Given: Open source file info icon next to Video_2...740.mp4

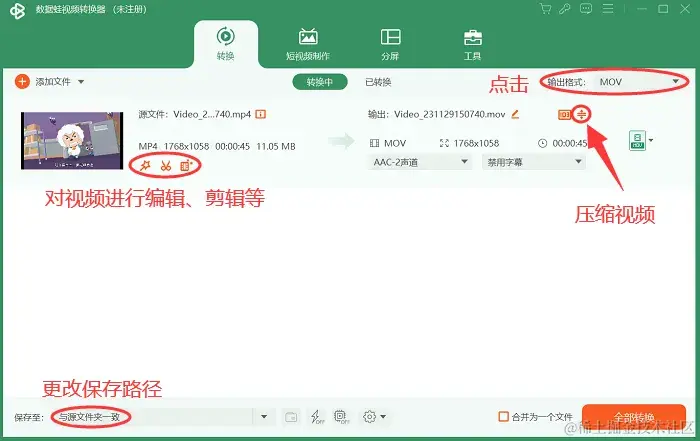Looking at the screenshot, I should pyautogui.click(x=260, y=114).
